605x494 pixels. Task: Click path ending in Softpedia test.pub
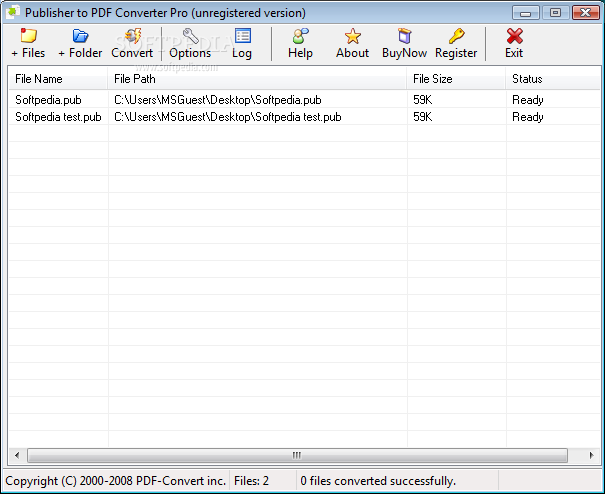228,117
